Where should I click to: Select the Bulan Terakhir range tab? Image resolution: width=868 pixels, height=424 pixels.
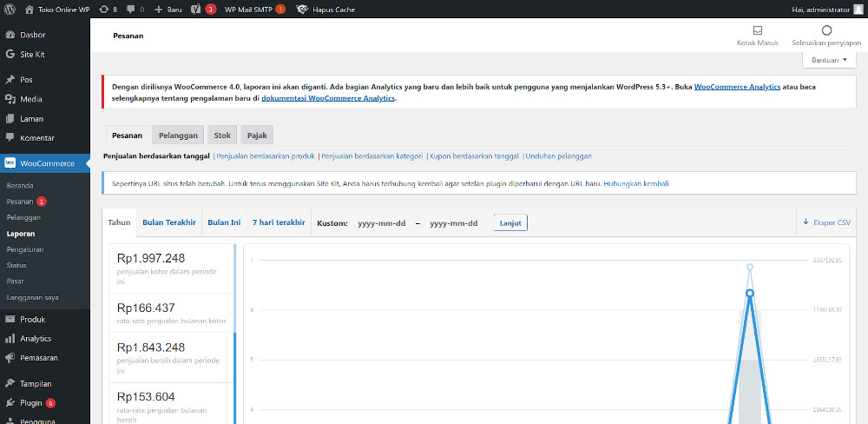pos(168,222)
